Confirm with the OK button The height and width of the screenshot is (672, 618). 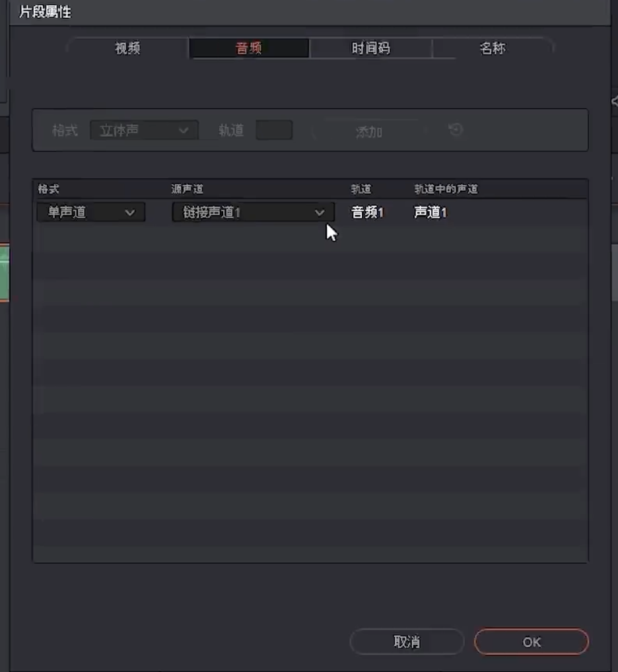coord(531,642)
